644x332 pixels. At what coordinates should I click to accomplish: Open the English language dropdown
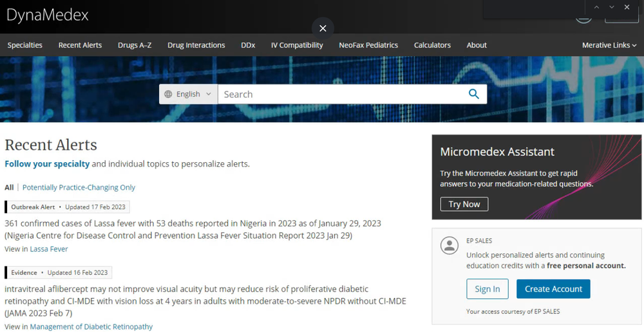tap(189, 94)
